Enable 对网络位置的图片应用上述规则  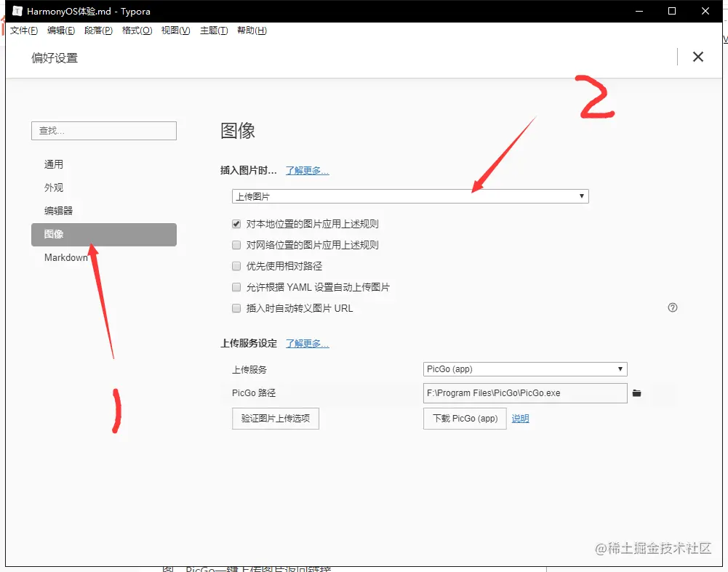pyautogui.click(x=236, y=245)
